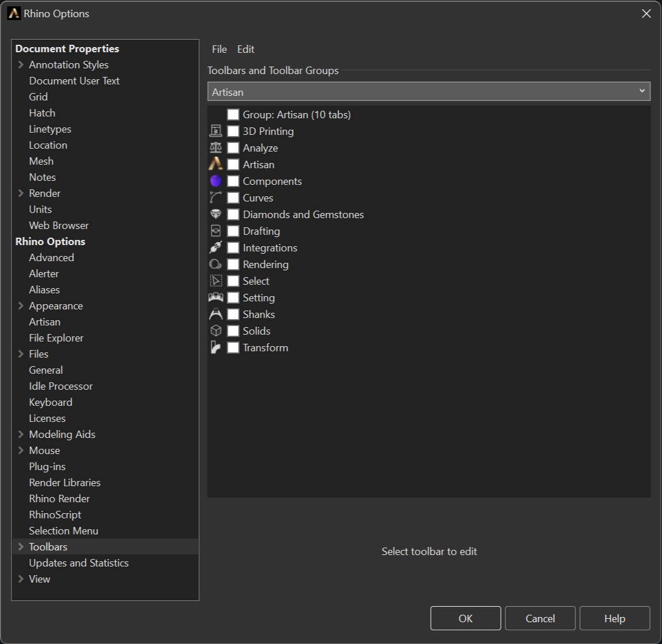Expand the View tree node
The width and height of the screenshot is (662, 644).
21,579
